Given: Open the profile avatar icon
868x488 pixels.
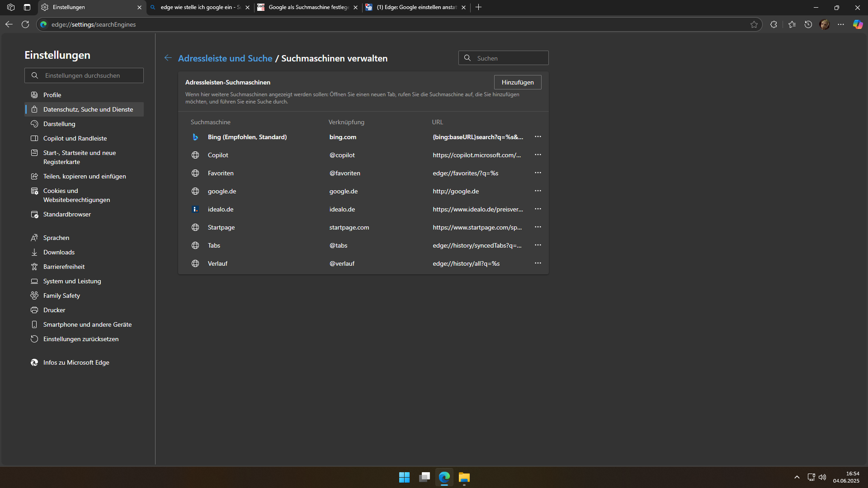Looking at the screenshot, I should [825, 24].
